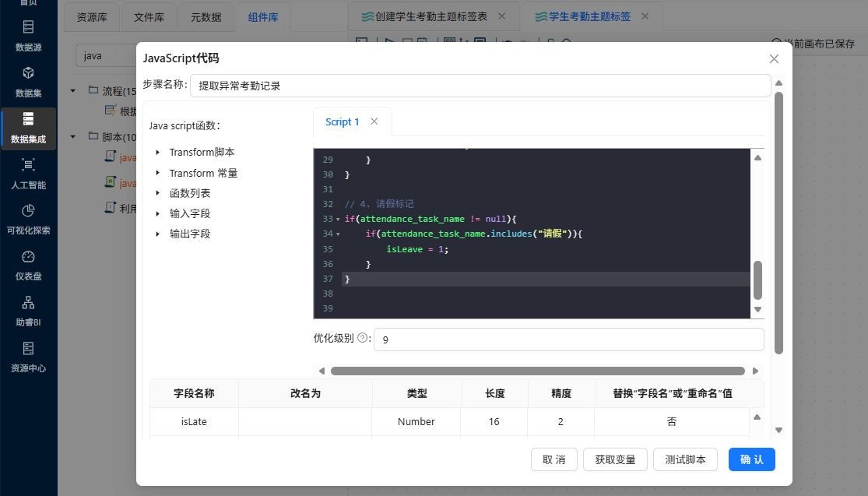This screenshot has width=868, height=496.
Task: Close the Script 1 tab
Action: point(374,121)
